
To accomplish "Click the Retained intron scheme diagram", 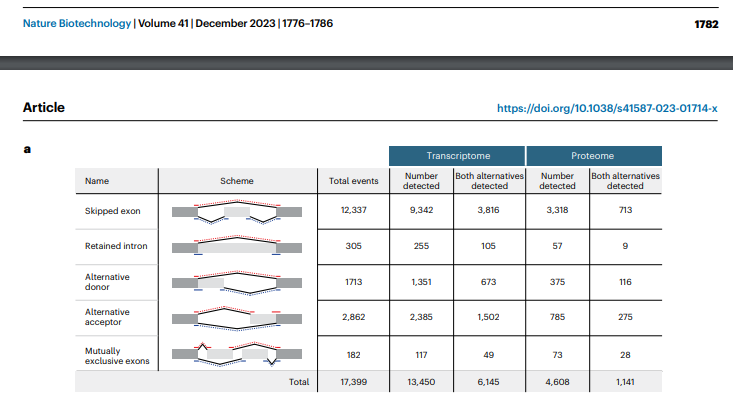I will [237, 245].
